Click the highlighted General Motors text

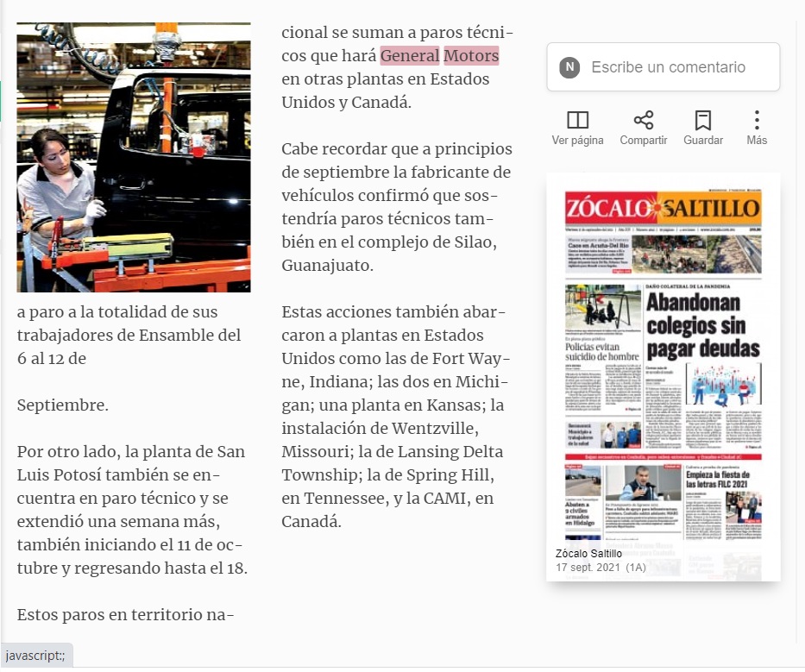coord(439,55)
